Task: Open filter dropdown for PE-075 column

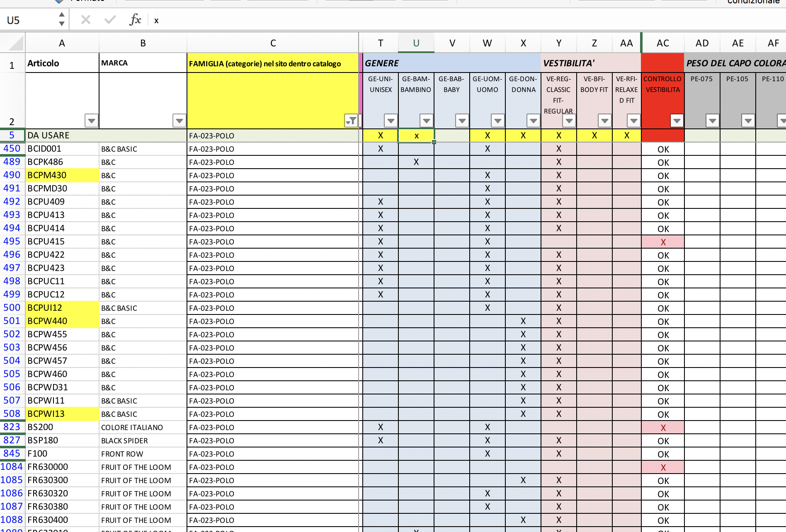Action: [712, 121]
